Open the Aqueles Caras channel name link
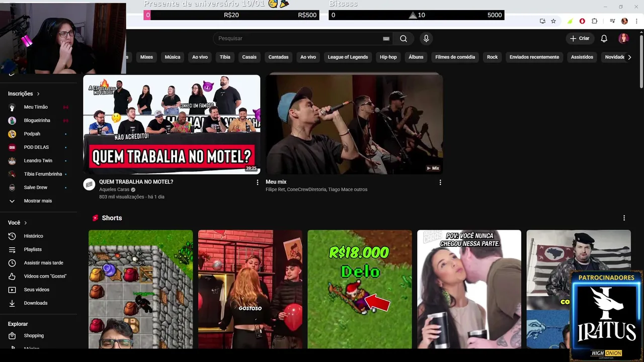644x362 pixels. pyautogui.click(x=114, y=190)
